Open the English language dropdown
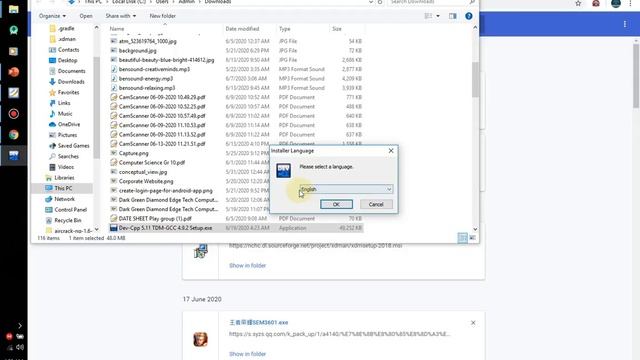The image size is (640, 360). pos(346,189)
